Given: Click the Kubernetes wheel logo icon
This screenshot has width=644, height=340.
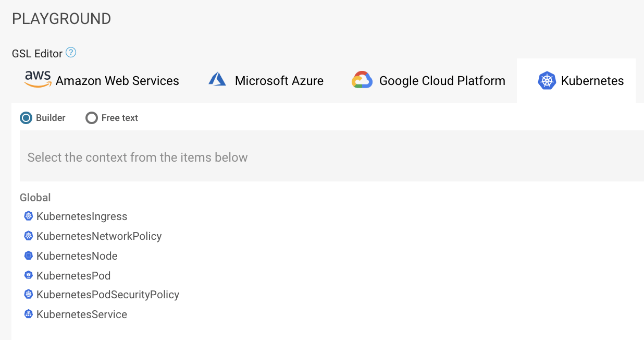Looking at the screenshot, I should pos(547,81).
